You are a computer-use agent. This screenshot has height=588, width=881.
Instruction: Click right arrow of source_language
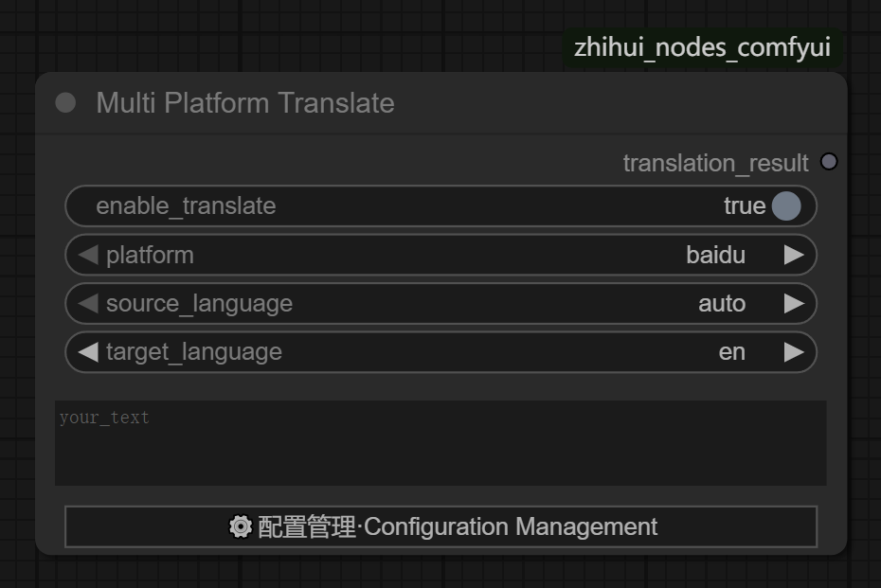pyautogui.click(x=794, y=303)
